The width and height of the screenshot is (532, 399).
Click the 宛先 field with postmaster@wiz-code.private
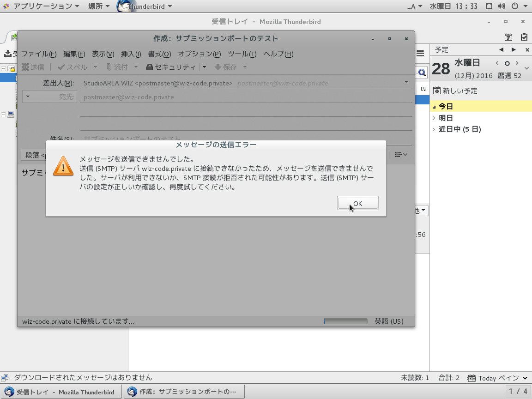pos(246,97)
